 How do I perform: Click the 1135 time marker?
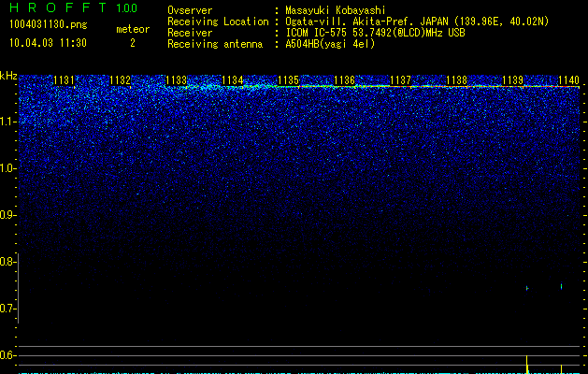pyautogui.click(x=288, y=80)
